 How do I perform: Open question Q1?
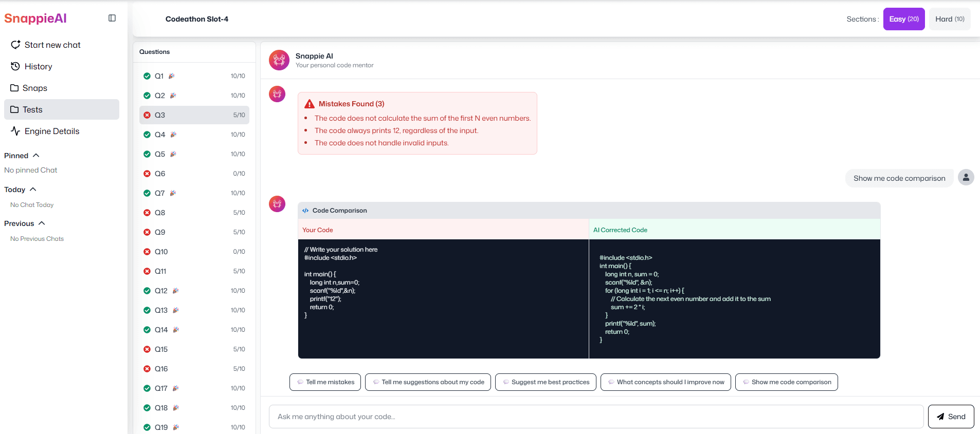tap(194, 76)
